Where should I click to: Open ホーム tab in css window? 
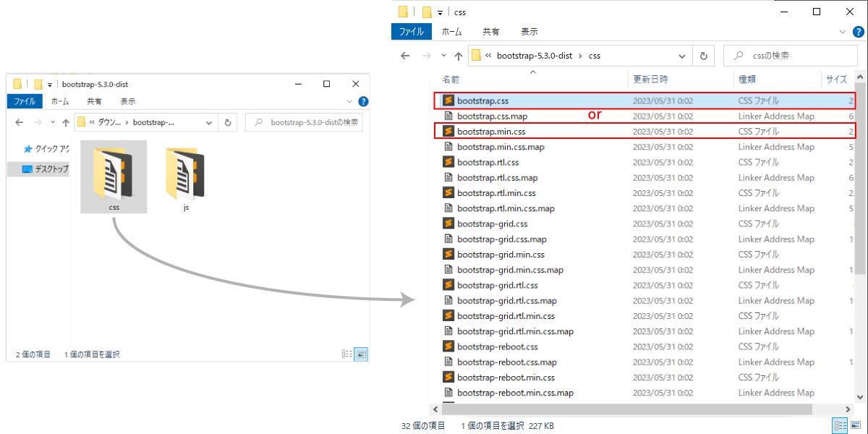451,32
